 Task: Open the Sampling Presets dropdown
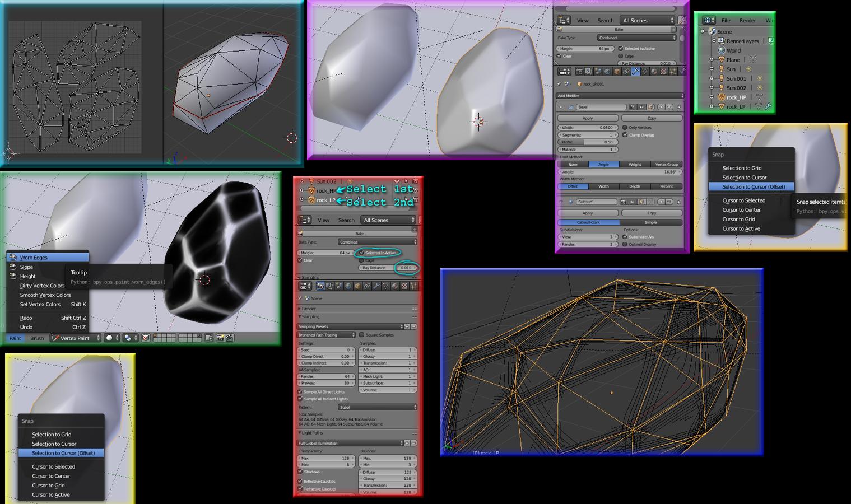350,326
